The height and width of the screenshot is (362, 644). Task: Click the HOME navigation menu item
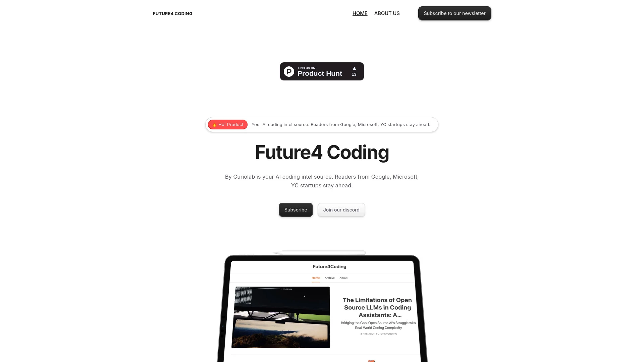coord(360,13)
